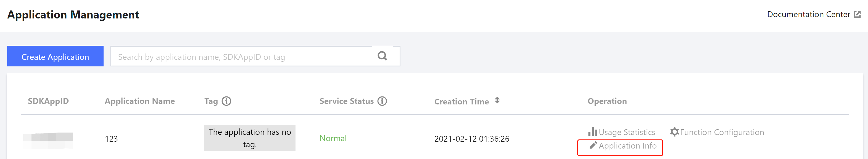Click the 2021-02-12 01:36:26 creation timestamp
This screenshot has height=159, width=868.
[x=471, y=139]
